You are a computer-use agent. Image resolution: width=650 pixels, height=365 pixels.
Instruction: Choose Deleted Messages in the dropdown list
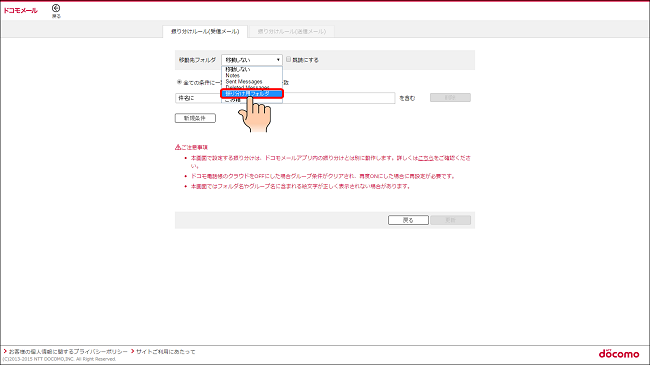tap(252, 87)
